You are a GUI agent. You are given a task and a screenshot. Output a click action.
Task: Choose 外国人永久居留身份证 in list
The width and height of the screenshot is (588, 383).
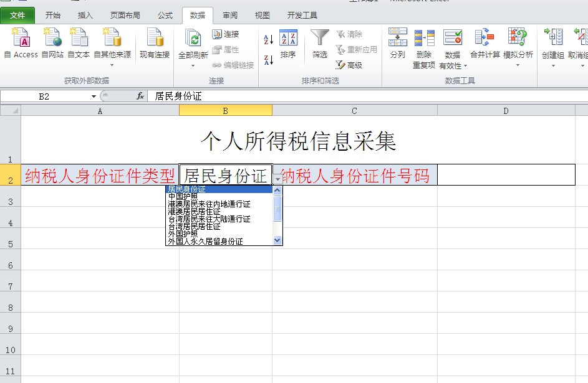tap(219, 242)
